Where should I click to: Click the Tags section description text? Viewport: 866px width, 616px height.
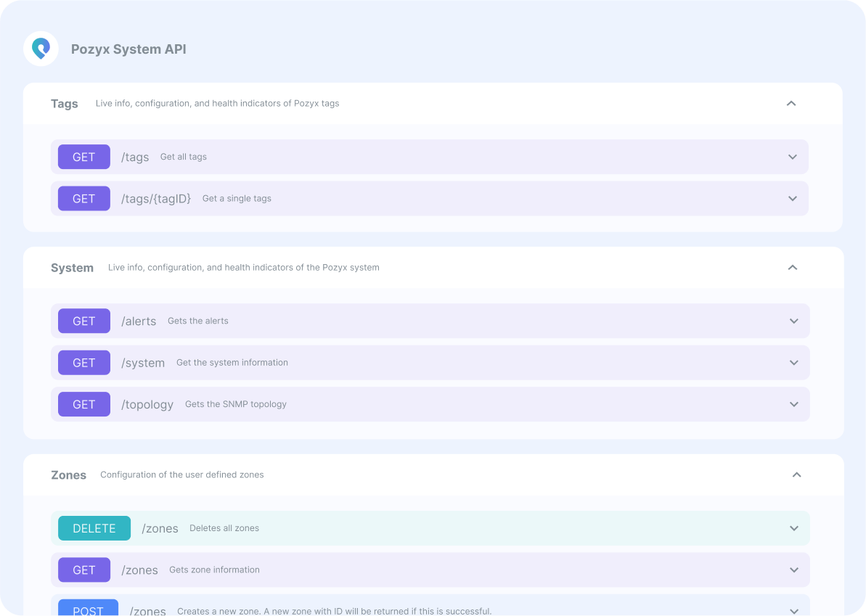tap(217, 103)
